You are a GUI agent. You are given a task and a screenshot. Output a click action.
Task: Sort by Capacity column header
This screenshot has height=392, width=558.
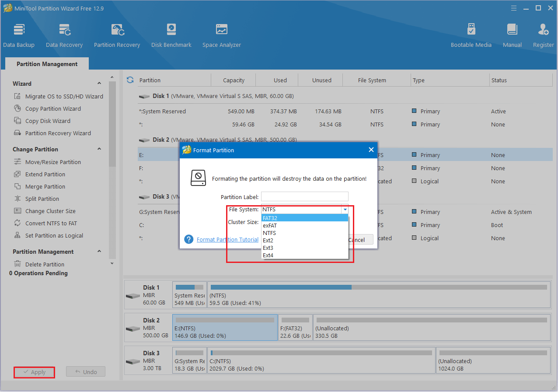(234, 80)
